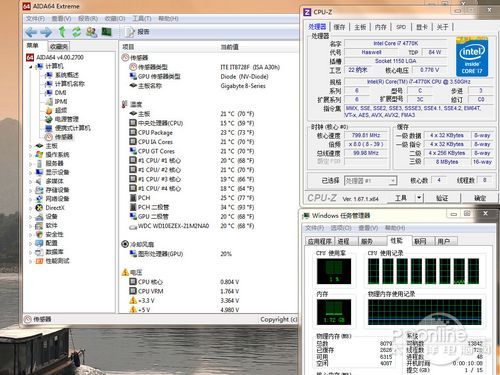Select 存储设备 in the tree
Screen dimensions: 500x375
(x=57, y=190)
